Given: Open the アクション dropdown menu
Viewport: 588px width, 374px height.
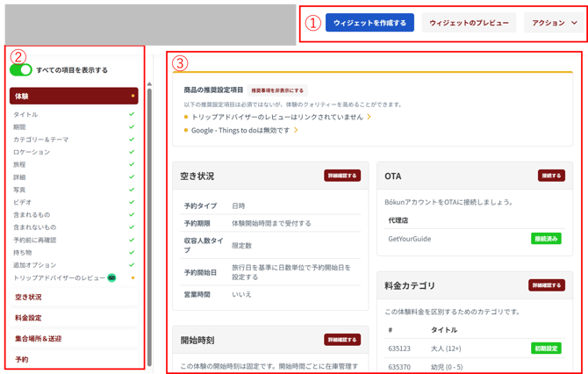Looking at the screenshot, I should pyautogui.click(x=555, y=23).
